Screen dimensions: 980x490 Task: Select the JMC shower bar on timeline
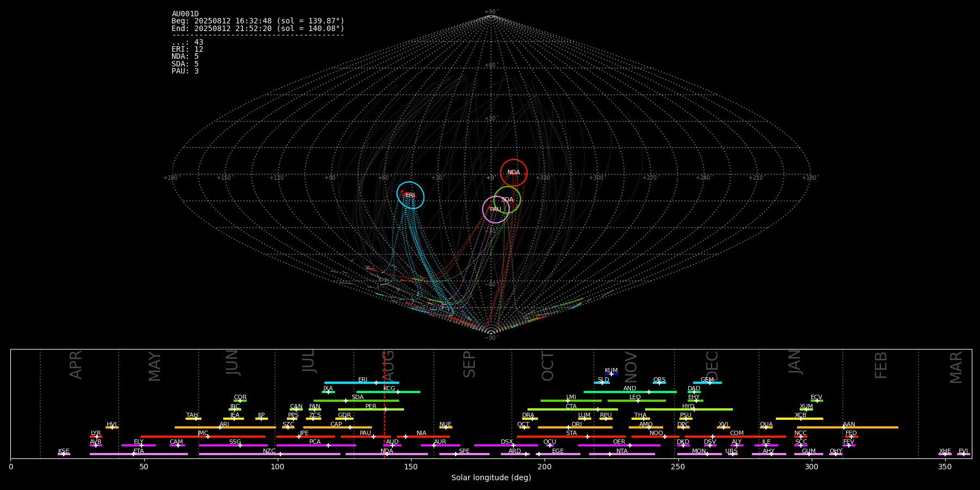203,437
